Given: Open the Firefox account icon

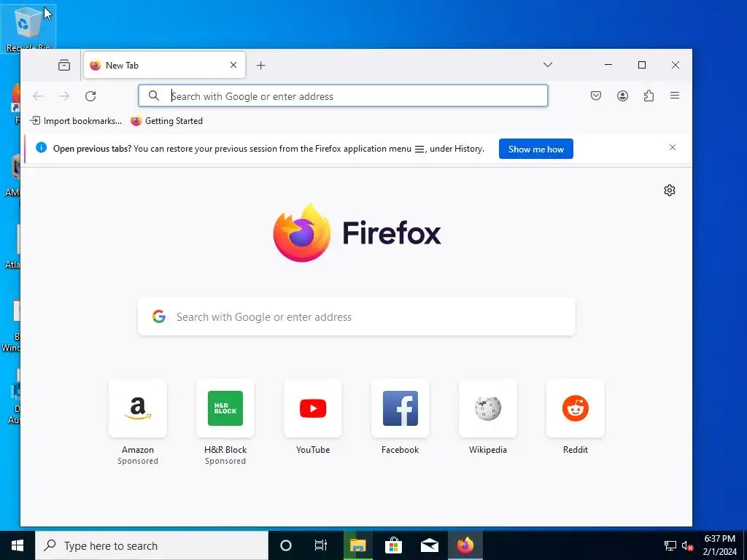Looking at the screenshot, I should click(x=622, y=96).
